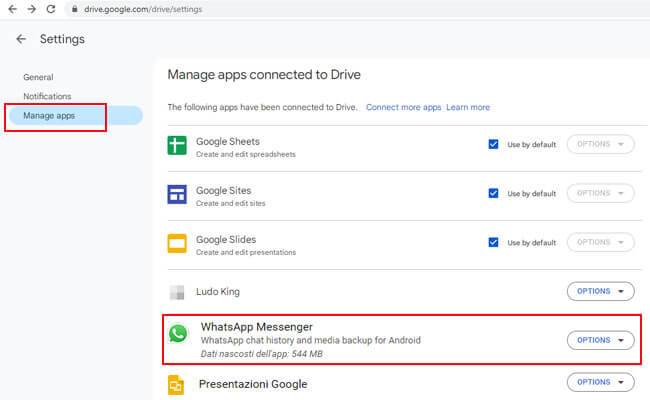Go back with the browser back arrow
The width and height of the screenshot is (650, 400).
(12, 9)
